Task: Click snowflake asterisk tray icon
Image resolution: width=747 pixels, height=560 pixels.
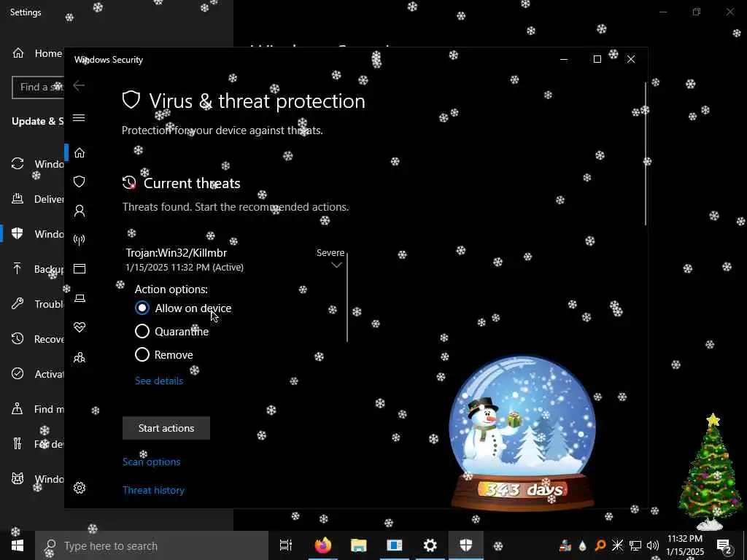Action: click(617, 545)
